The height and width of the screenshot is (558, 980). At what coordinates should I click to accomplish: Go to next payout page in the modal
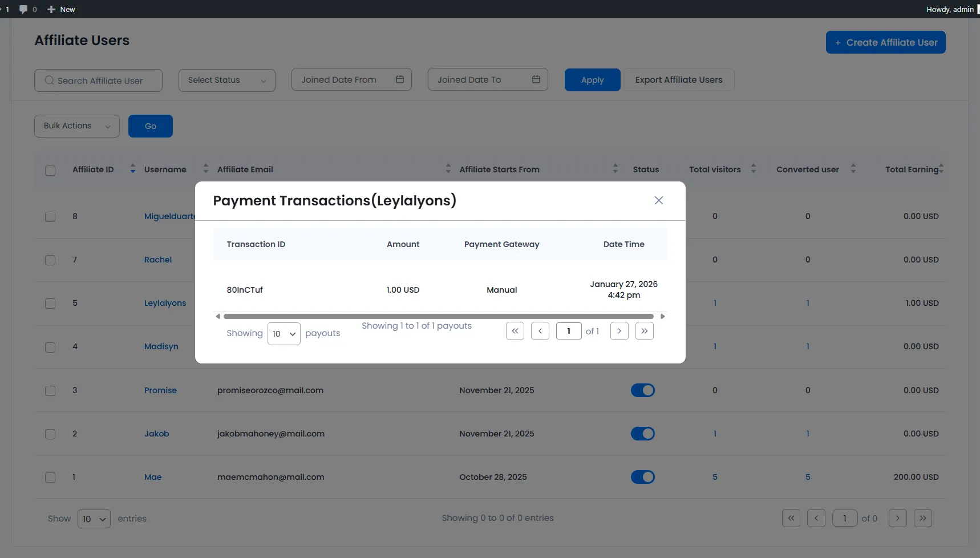[619, 331]
